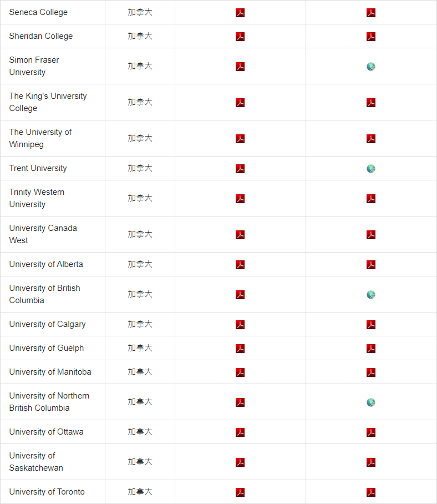
Task: Click University of Northern British Columbia globe icon
Action: click(x=371, y=402)
